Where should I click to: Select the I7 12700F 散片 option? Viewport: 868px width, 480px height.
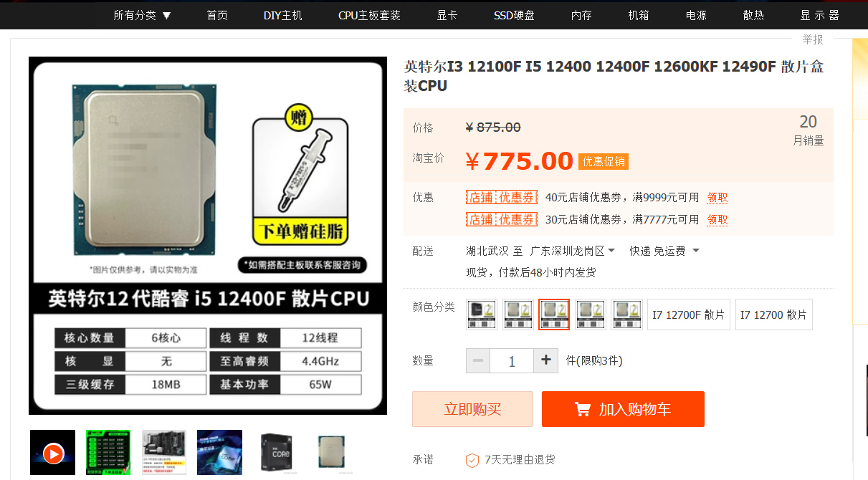pyautogui.click(x=688, y=315)
